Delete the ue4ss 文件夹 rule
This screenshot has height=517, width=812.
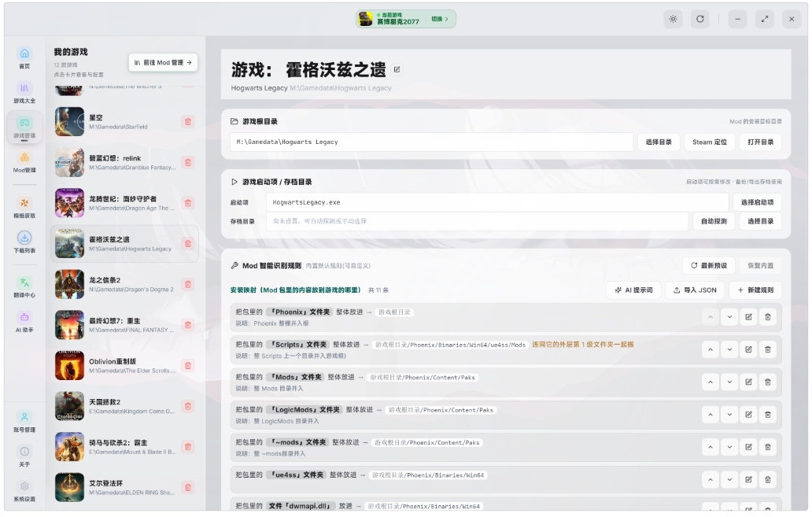[767, 480]
